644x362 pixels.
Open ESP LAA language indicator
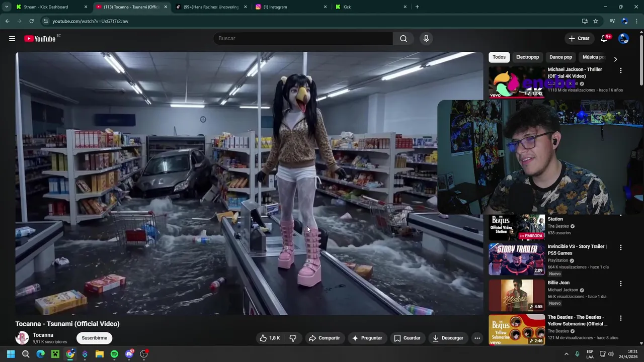590,354
